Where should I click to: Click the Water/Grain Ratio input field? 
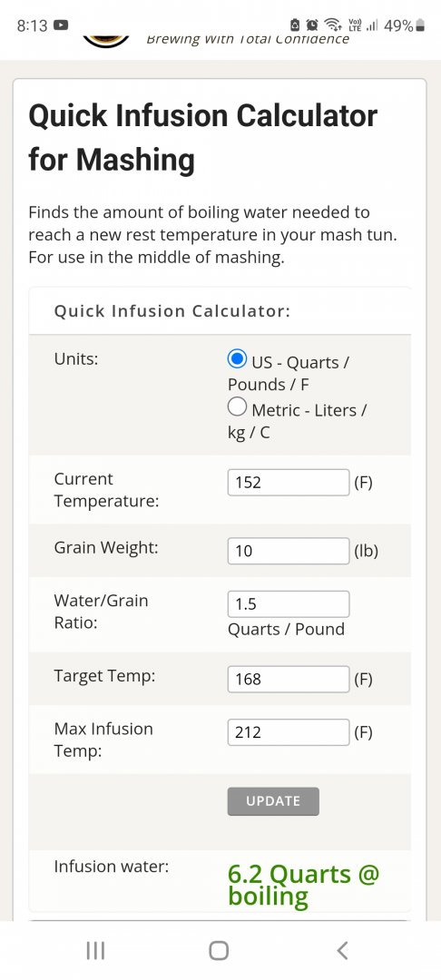pyautogui.click(x=288, y=603)
